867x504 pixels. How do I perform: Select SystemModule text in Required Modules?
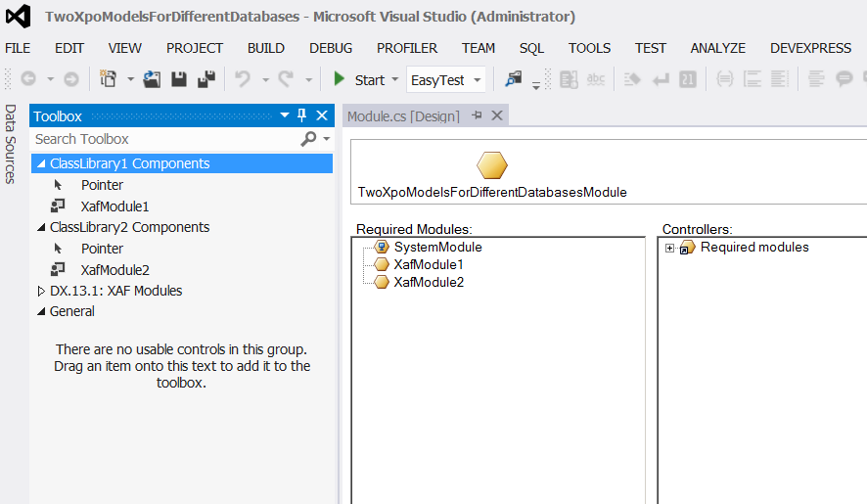click(x=438, y=247)
